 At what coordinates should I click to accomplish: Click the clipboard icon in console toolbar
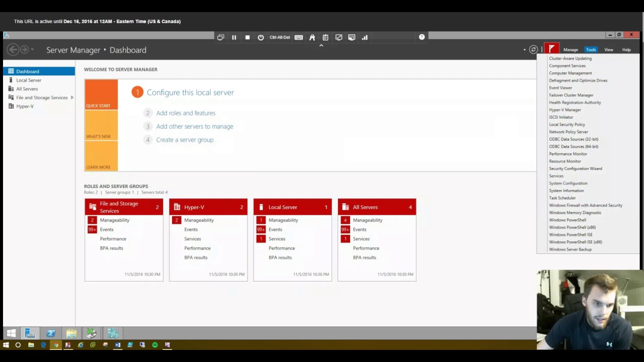coord(326,37)
